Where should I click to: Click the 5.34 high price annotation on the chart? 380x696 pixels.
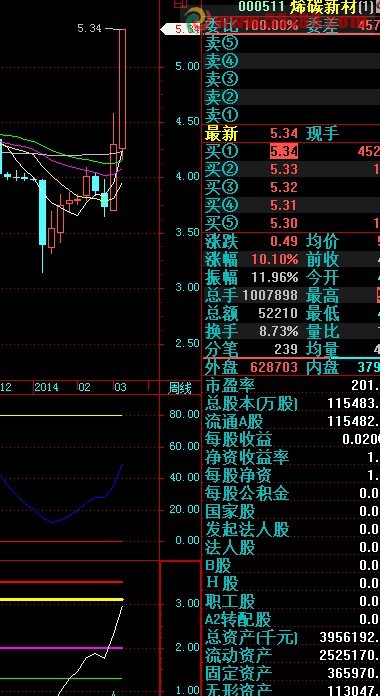(x=89, y=28)
